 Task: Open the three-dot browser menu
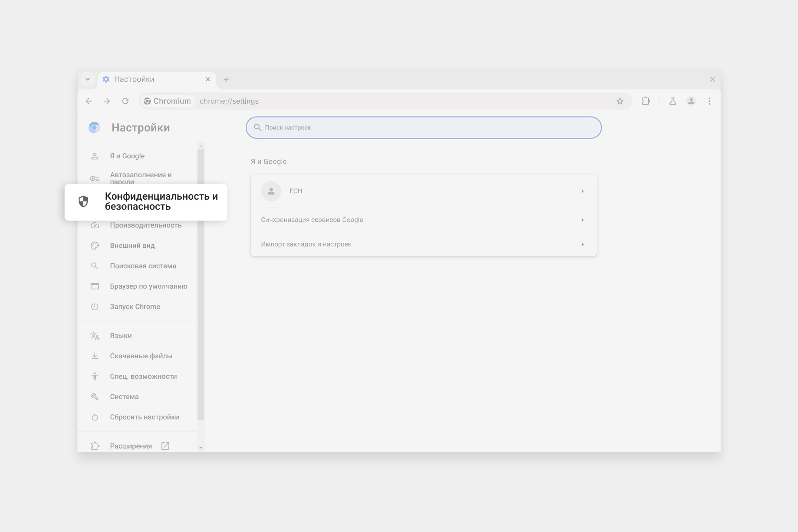tap(709, 101)
